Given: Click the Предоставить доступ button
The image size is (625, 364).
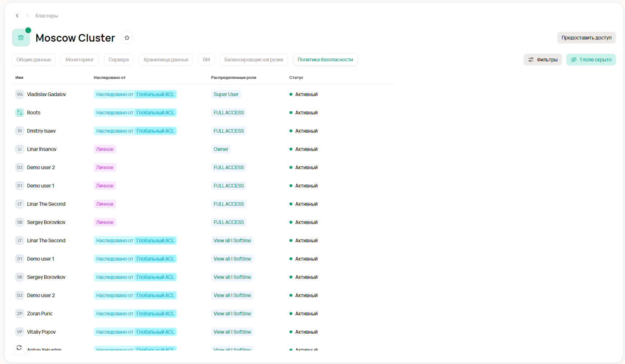Looking at the screenshot, I should click(x=586, y=38).
